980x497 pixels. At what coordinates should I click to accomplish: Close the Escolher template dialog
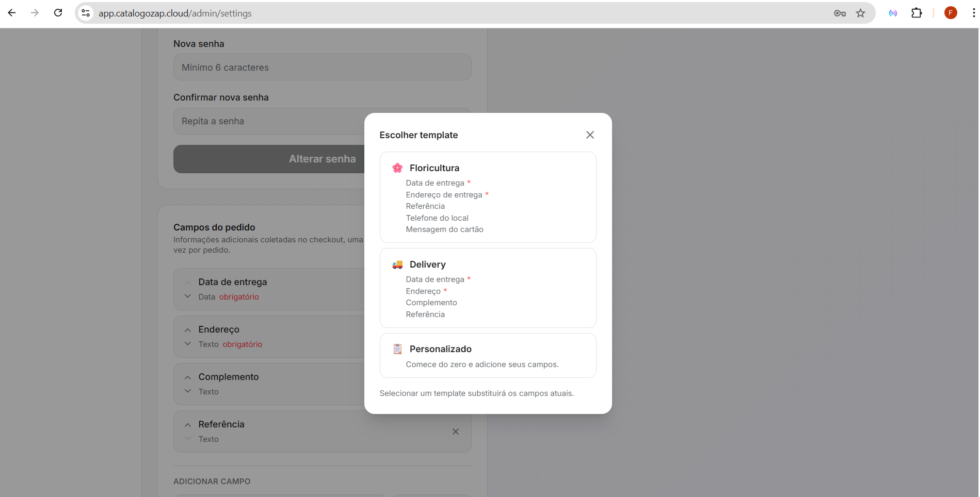[590, 135]
